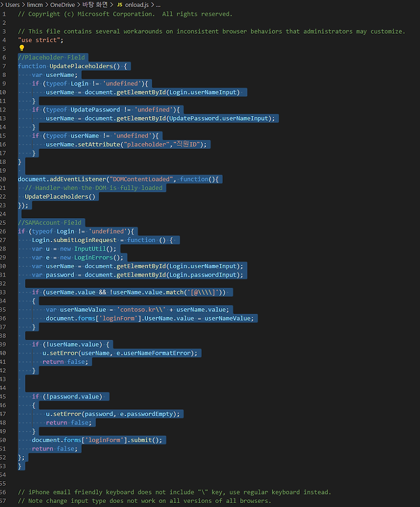420x507 pixels.
Task: Click userNameValue on line 36
Action: coord(228,318)
